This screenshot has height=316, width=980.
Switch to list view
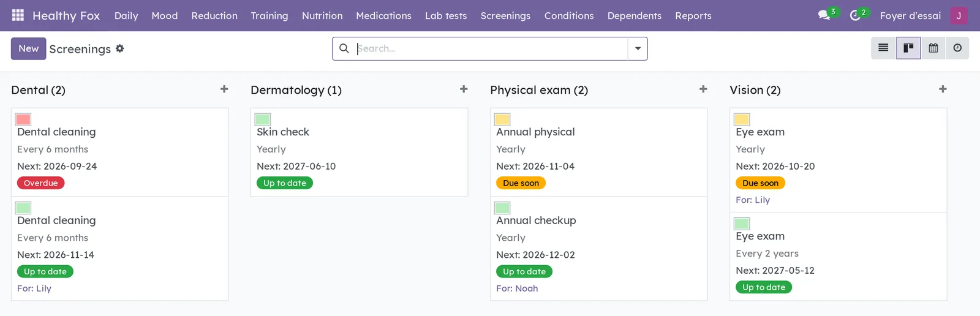[x=883, y=48]
